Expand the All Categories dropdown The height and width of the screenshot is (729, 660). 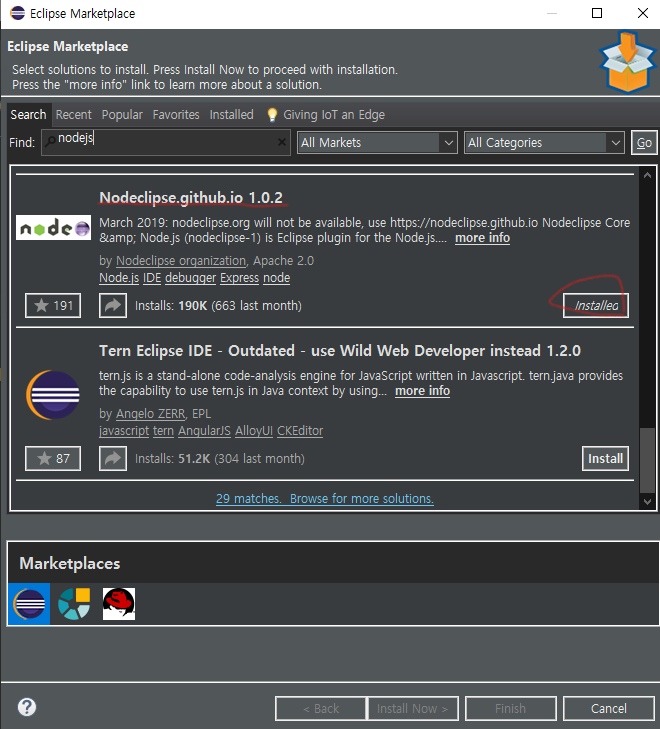click(x=544, y=142)
